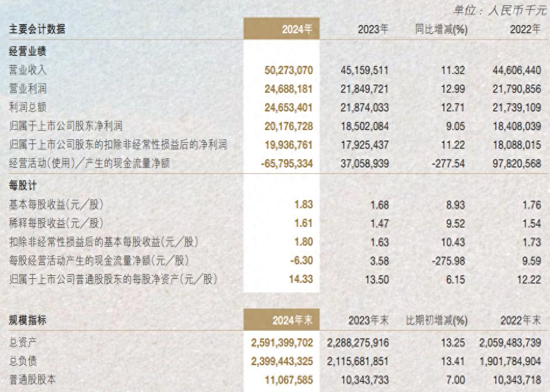Click the 同比增减(%) column header
This screenshot has height=392, width=550.
(x=441, y=29)
